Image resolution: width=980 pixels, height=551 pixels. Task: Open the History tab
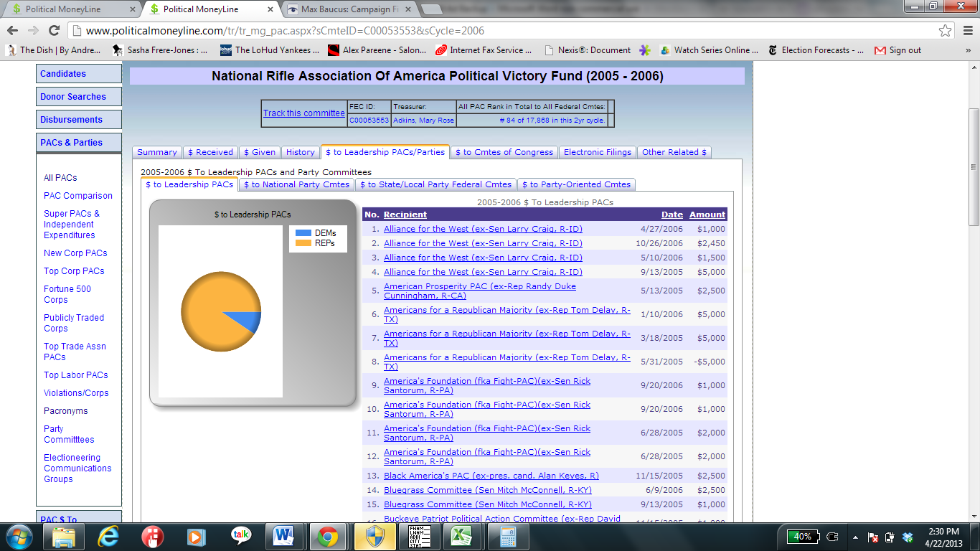(x=300, y=152)
